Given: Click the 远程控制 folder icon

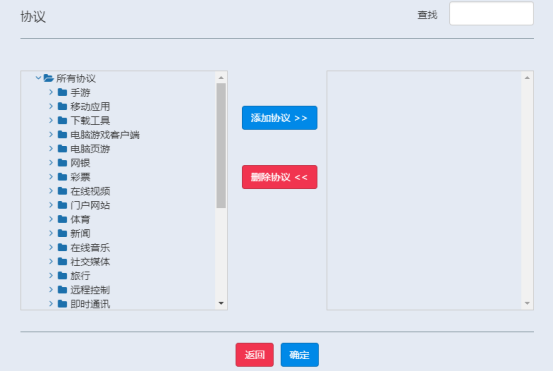Looking at the screenshot, I should (63, 290).
